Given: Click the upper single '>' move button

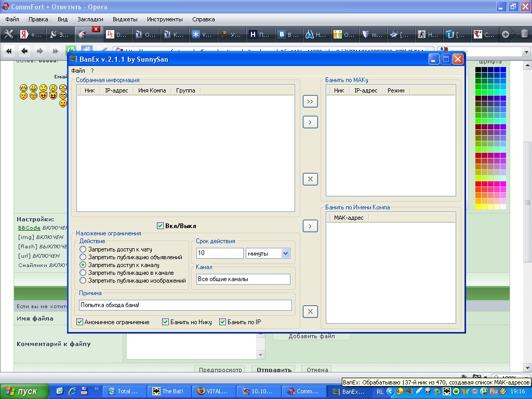Looking at the screenshot, I should [310, 122].
